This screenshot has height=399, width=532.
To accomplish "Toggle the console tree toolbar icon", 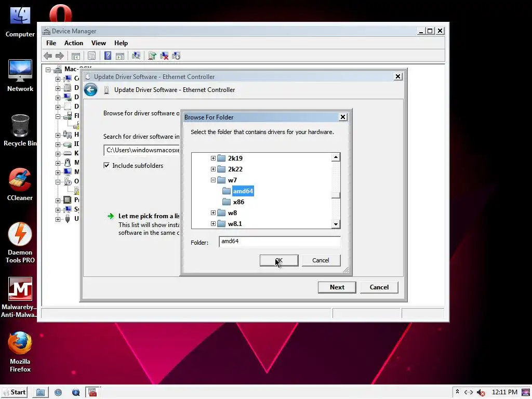I will [x=76, y=56].
